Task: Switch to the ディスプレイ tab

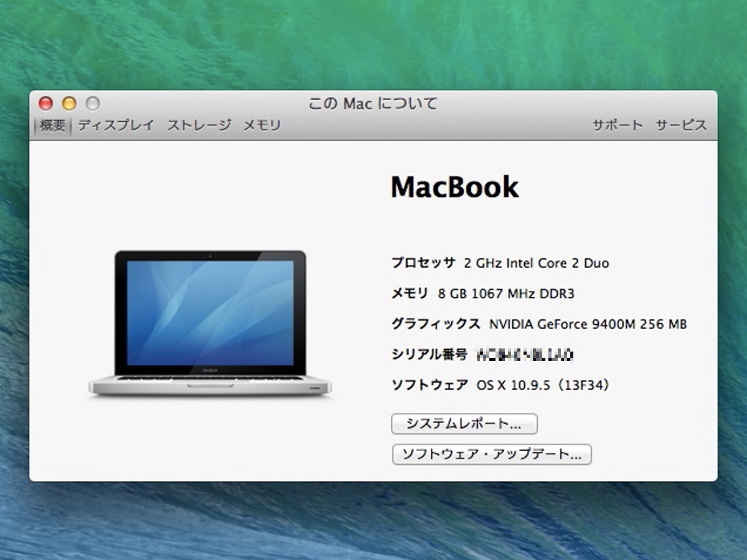Action: click(116, 125)
